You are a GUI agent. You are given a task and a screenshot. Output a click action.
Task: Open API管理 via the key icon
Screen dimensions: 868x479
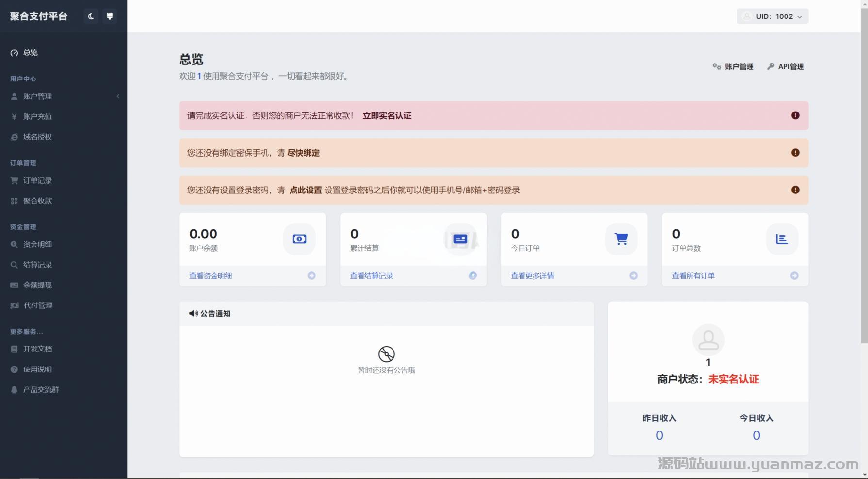pyautogui.click(x=771, y=66)
